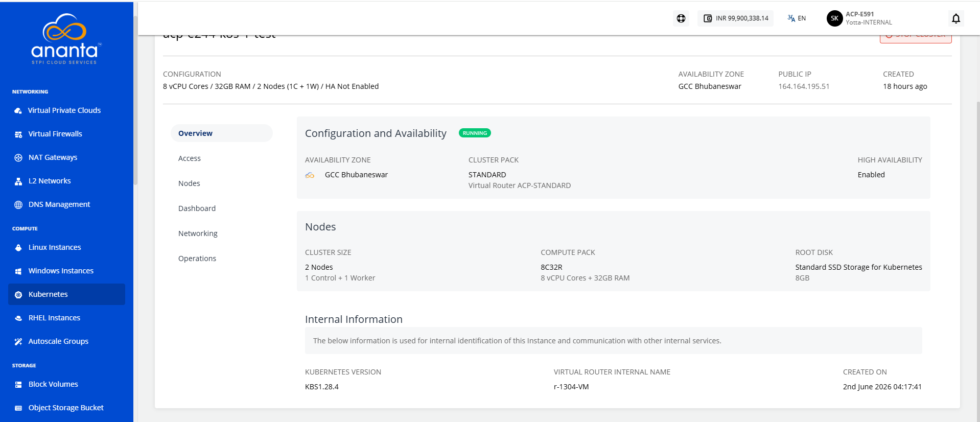The width and height of the screenshot is (980, 422).
Task: Open the notifications bell
Action: click(x=956, y=19)
